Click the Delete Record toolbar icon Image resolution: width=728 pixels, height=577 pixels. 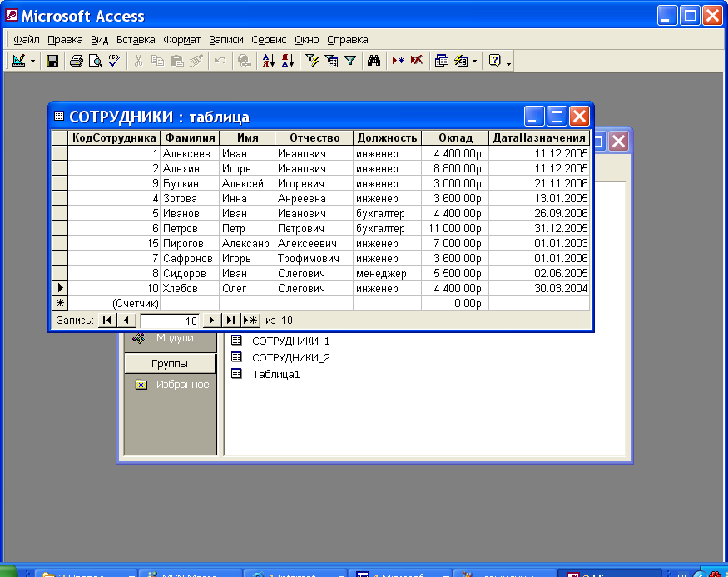(x=417, y=61)
